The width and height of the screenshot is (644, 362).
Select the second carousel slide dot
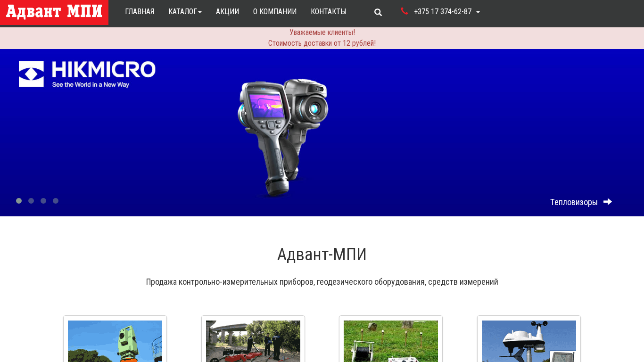tap(31, 201)
